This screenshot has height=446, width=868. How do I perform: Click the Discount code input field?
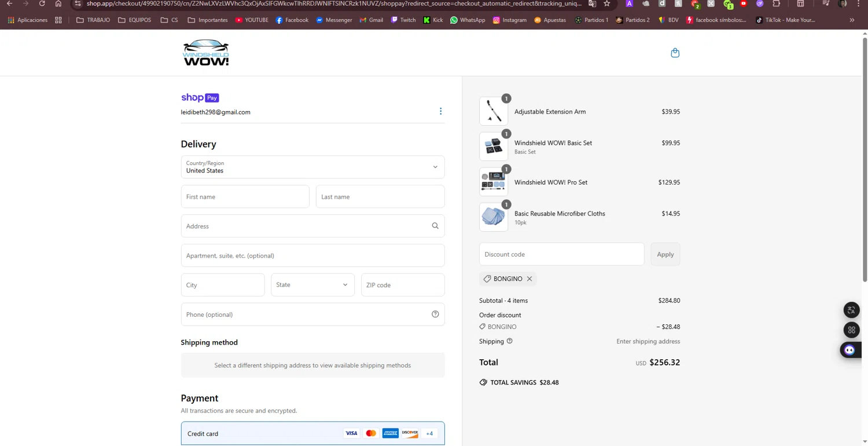561,254
